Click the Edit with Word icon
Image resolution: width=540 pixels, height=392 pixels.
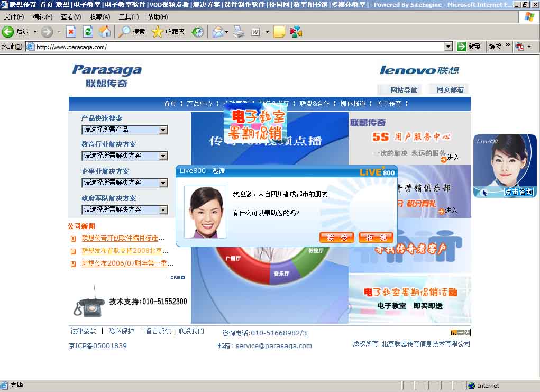[x=255, y=32]
